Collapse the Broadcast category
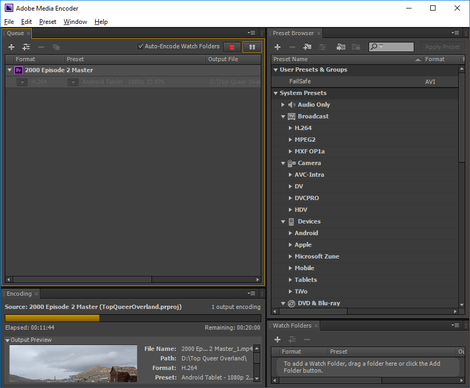Viewport: 470px width, 388px height. (283, 116)
